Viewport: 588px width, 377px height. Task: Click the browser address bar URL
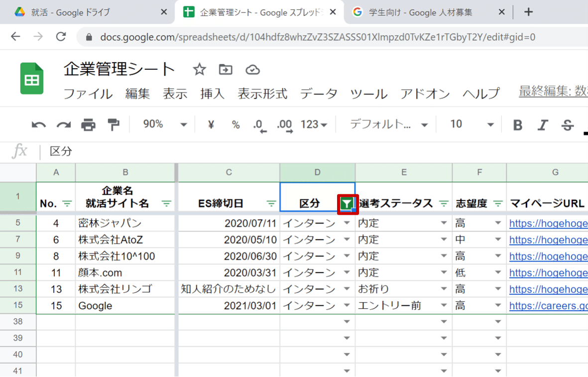318,37
